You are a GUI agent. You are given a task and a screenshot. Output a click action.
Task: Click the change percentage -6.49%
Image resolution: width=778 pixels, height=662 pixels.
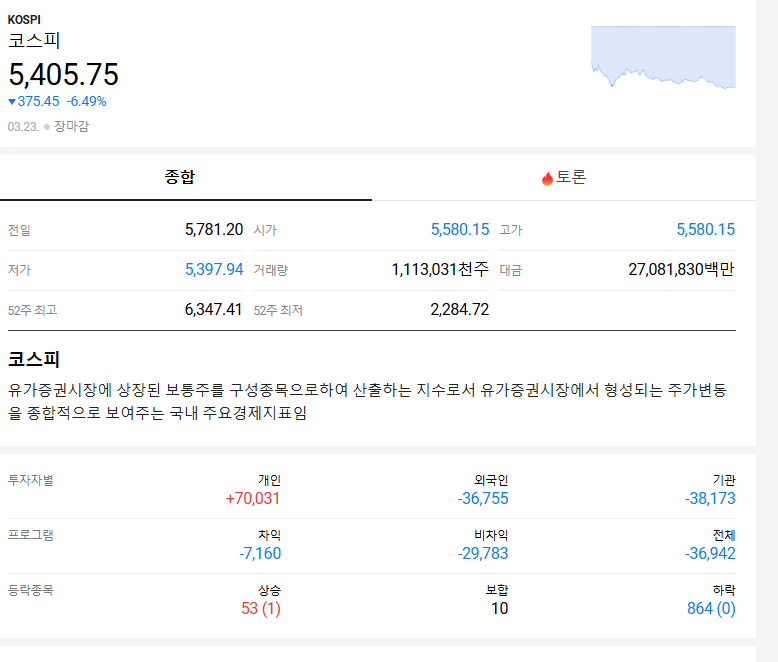(x=87, y=101)
